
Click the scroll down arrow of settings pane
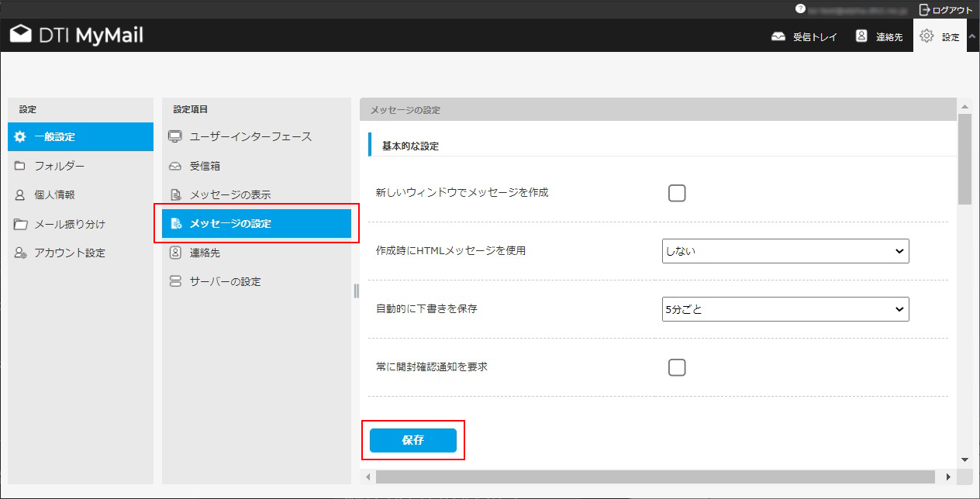click(x=964, y=459)
